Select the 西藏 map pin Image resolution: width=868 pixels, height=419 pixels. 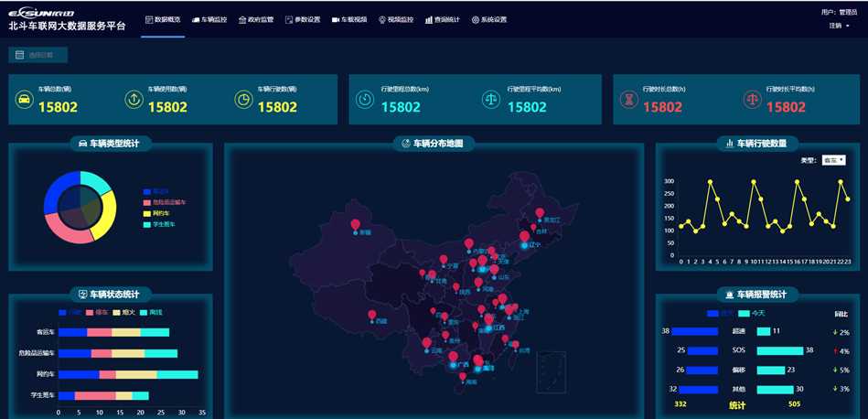[371, 315]
